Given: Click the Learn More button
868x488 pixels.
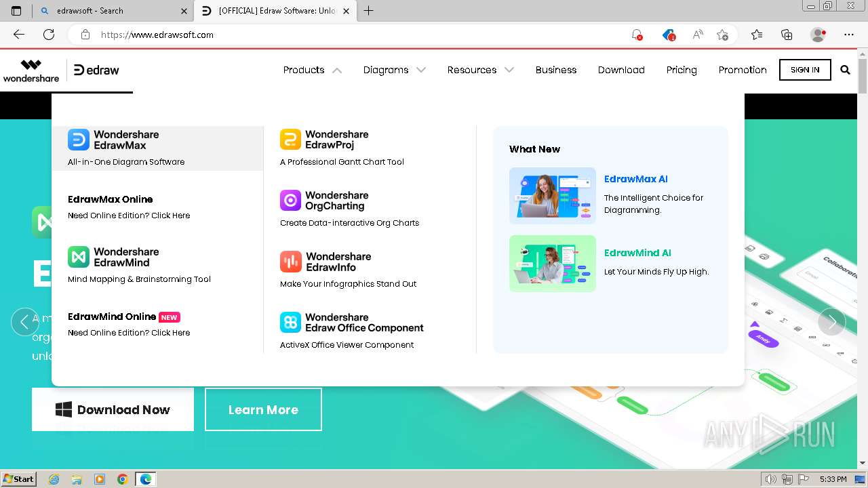Looking at the screenshot, I should (263, 409).
